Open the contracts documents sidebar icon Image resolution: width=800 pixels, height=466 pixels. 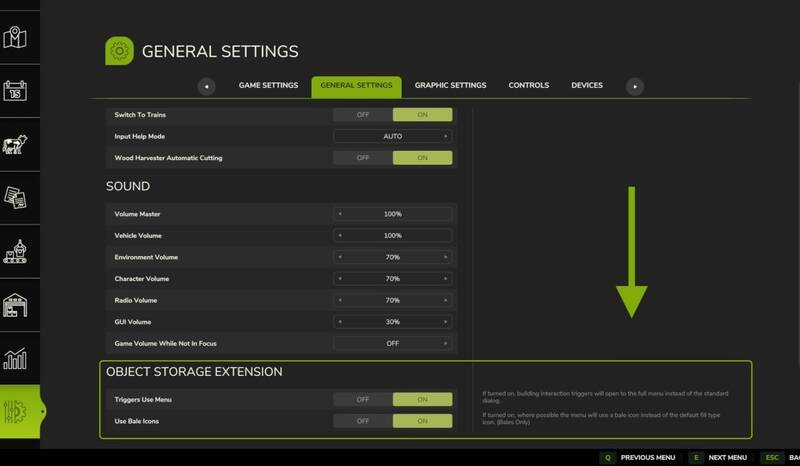15,198
